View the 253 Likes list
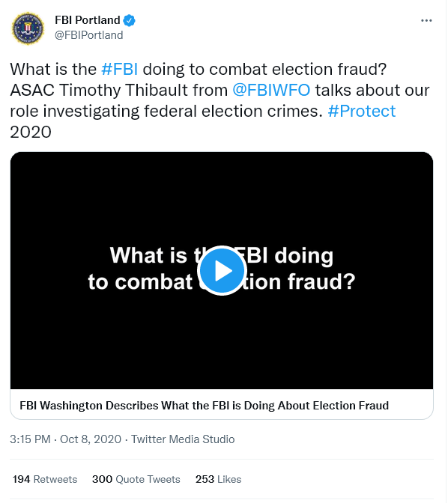Image resolution: width=448 pixels, height=503 pixels. [218, 479]
